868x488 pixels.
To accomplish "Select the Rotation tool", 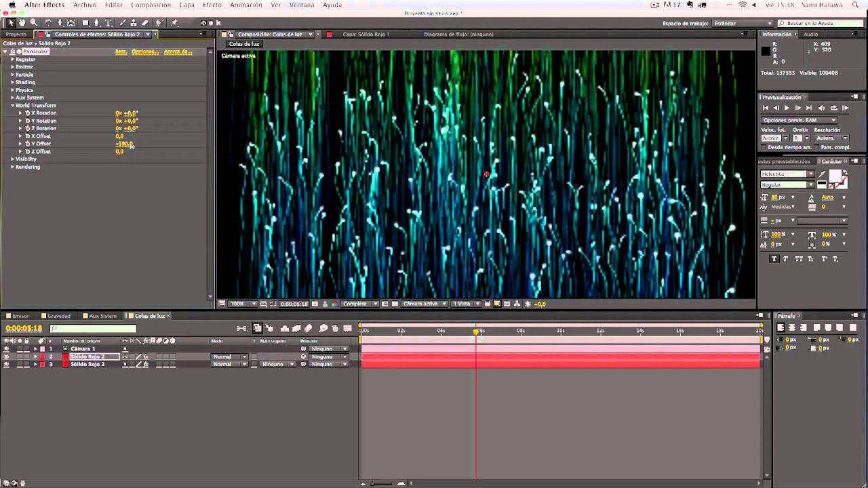I will click(x=48, y=22).
